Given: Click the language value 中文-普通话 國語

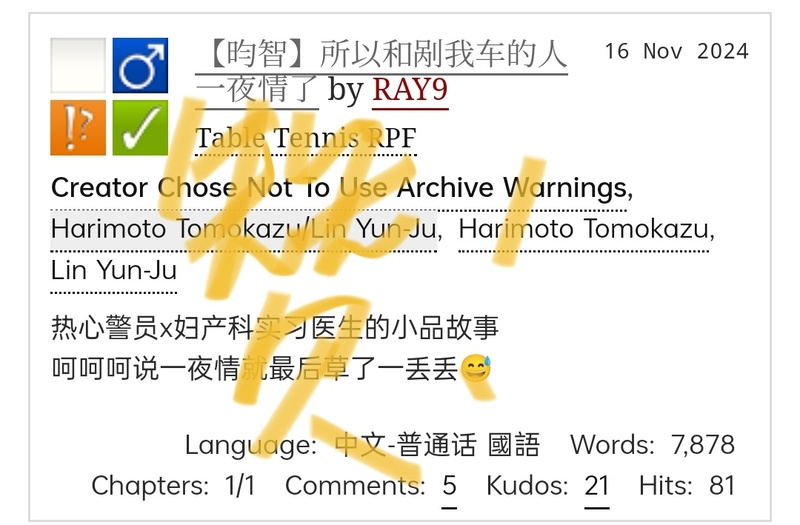Looking at the screenshot, I should click(x=438, y=445).
